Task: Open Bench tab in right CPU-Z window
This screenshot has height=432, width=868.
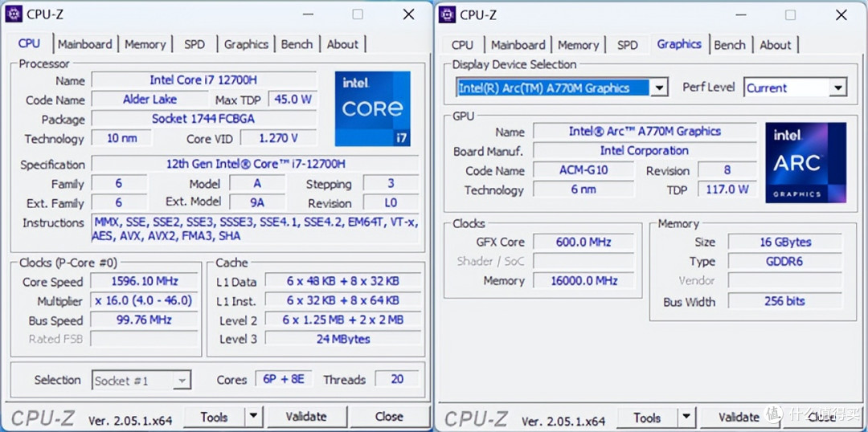Action: pyautogui.click(x=730, y=45)
